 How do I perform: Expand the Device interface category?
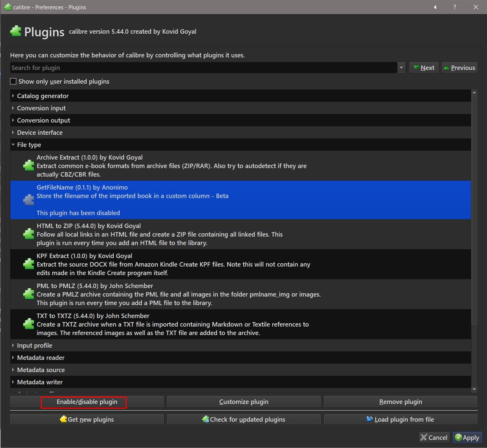pyautogui.click(x=13, y=133)
